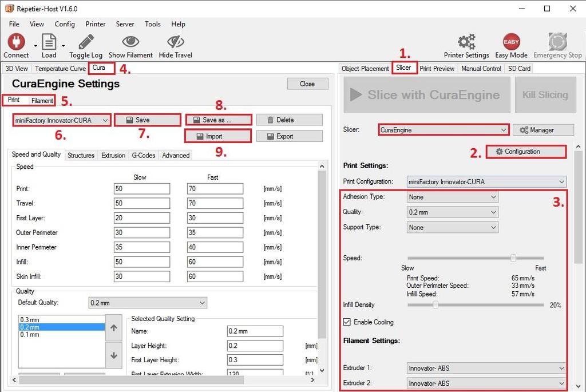Open the Config menu

click(65, 24)
